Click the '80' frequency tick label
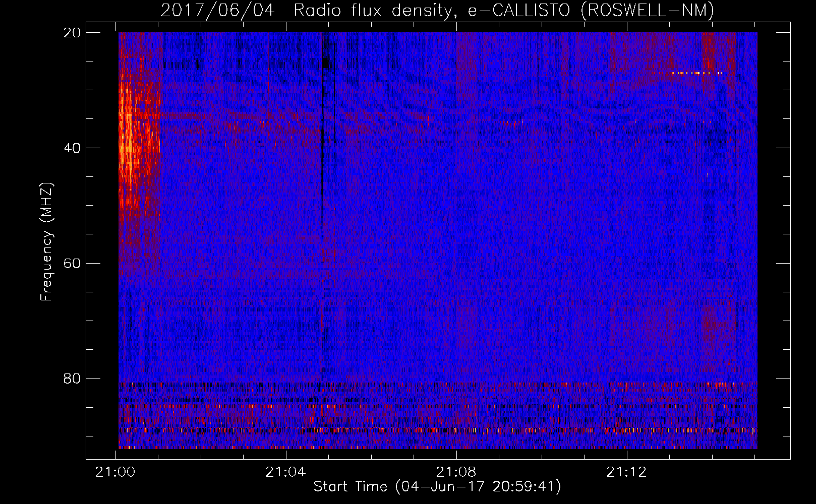816x504 pixels. click(72, 379)
